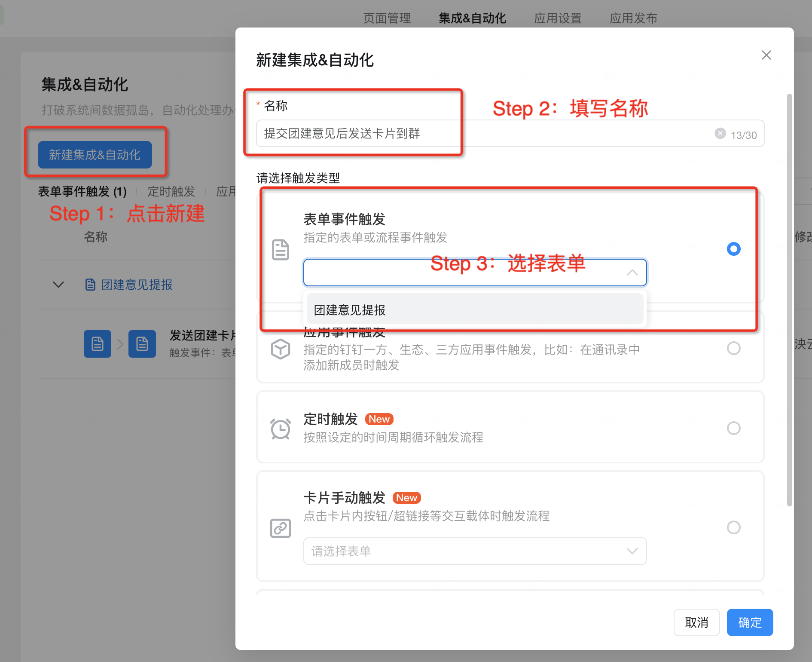The image size is (812, 662).
Task: Open the 应用发布 top tab
Action: pos(634,18)
